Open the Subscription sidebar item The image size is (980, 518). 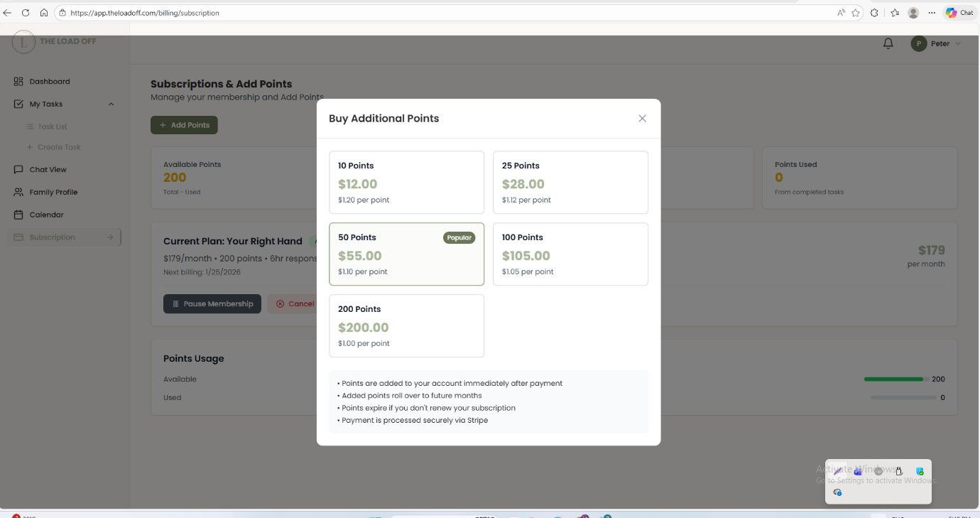coord(64,237)
